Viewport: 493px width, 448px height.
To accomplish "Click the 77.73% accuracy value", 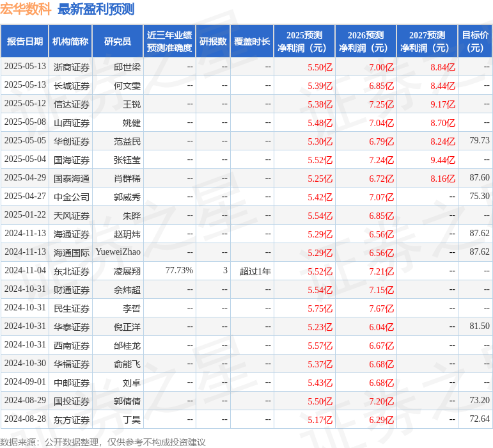I will coord(179,271).
